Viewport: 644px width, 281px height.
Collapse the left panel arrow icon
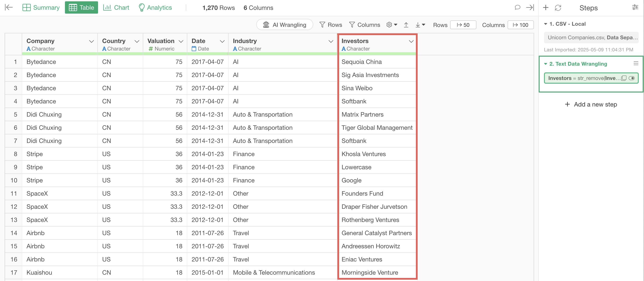(9, 7)
